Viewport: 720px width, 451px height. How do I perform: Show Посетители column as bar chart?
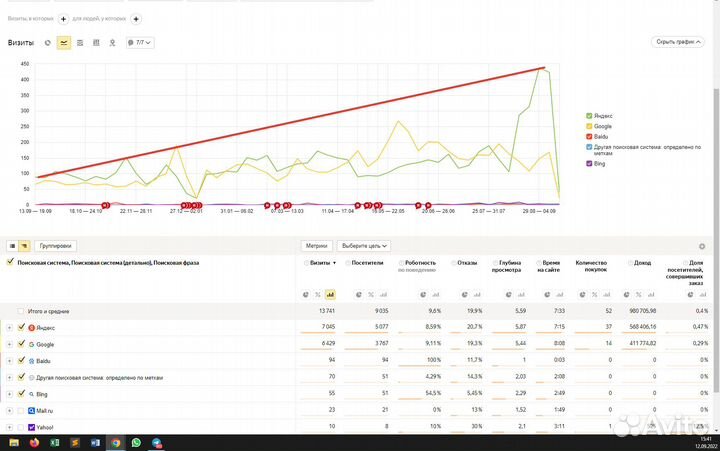pyautogui.click(x=383, y=294)
